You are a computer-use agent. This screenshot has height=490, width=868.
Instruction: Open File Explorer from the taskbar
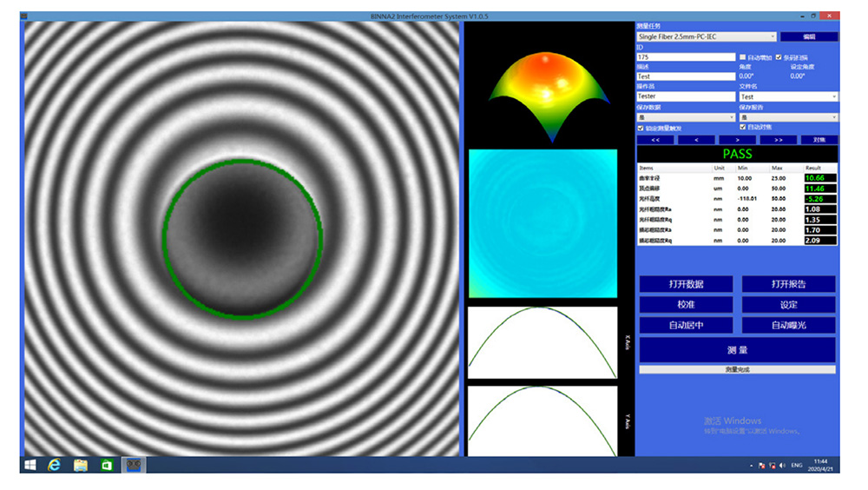(x=81, y=466)
